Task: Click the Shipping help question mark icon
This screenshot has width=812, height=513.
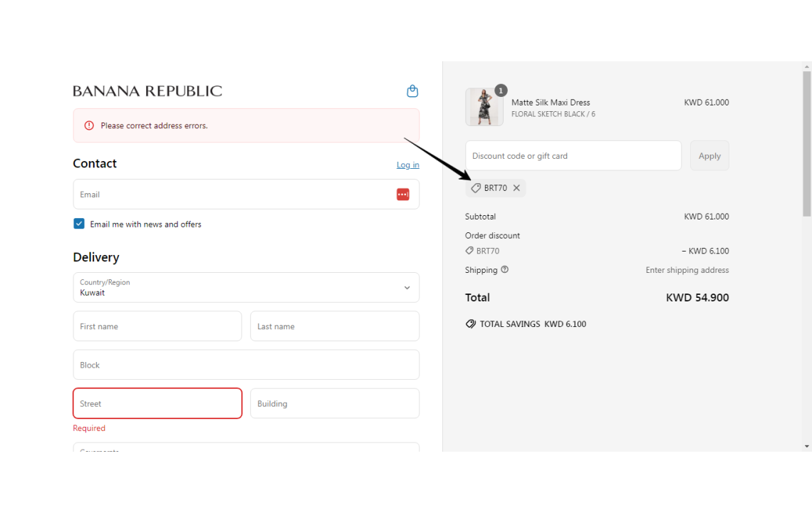Action: [x=504, y=269]
